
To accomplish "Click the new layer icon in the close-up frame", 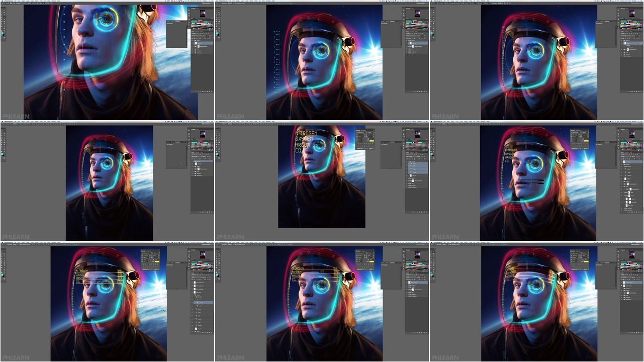I will [210, 92].
